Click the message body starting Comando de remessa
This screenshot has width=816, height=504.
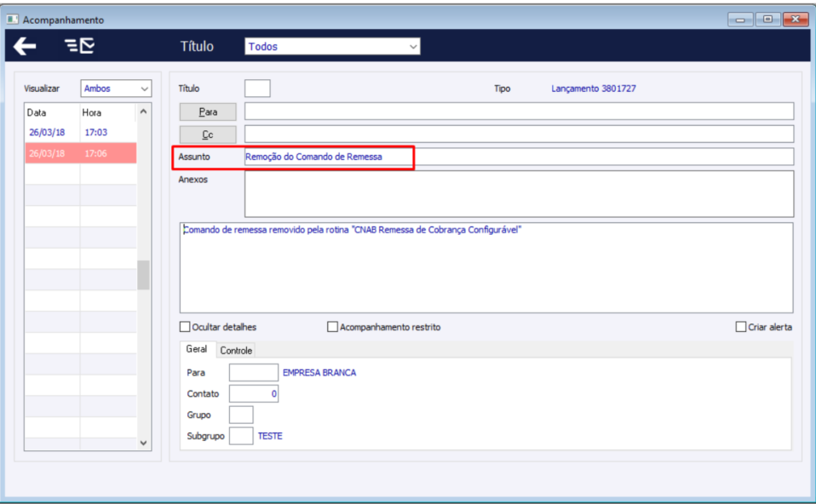pos(486,268)
